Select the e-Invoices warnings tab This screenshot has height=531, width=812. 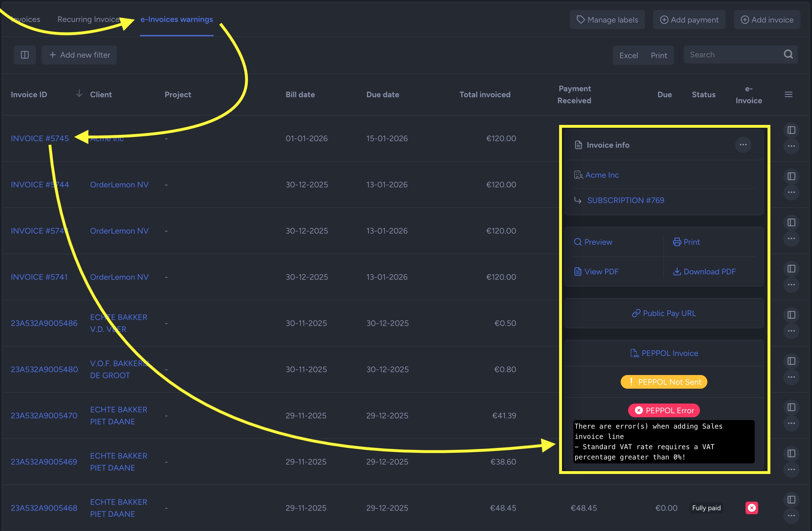(176, 19)
